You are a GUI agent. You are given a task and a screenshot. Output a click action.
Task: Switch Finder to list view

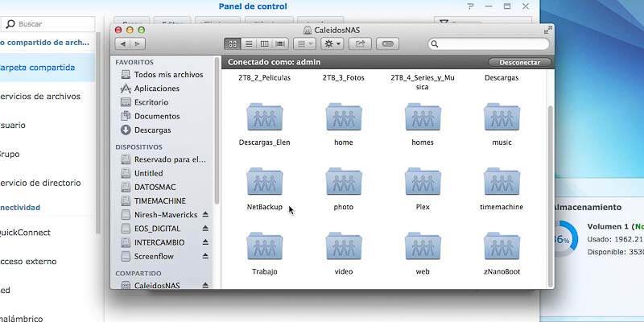249,44
